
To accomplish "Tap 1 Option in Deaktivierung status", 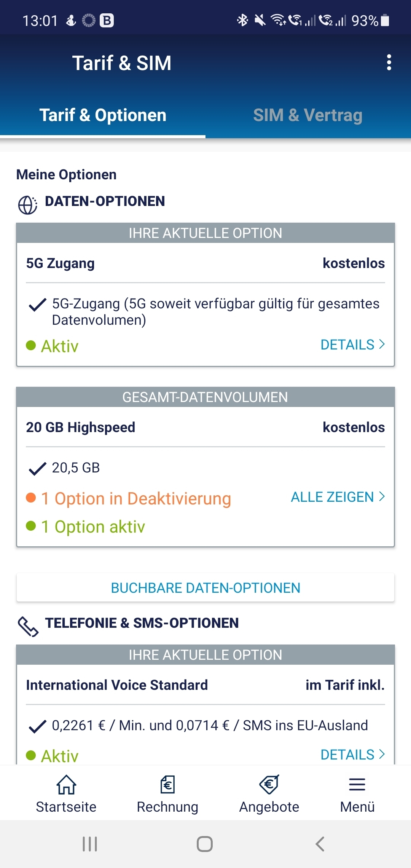I will click(129, 498).
